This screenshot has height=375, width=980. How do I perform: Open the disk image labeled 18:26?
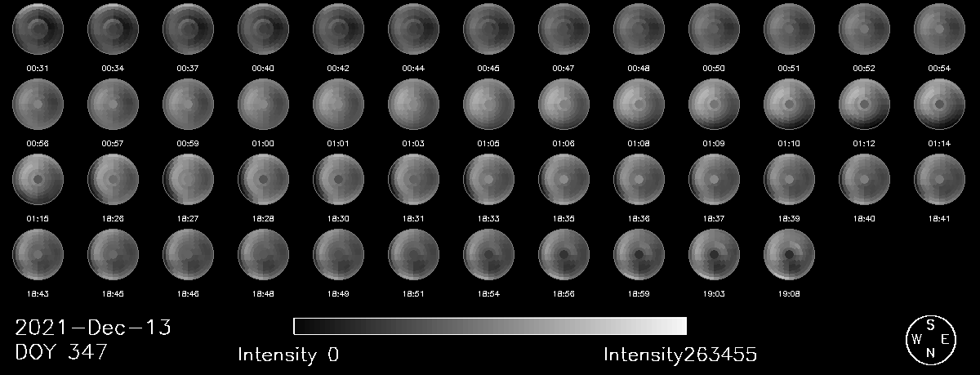click(x=114, y=179)
